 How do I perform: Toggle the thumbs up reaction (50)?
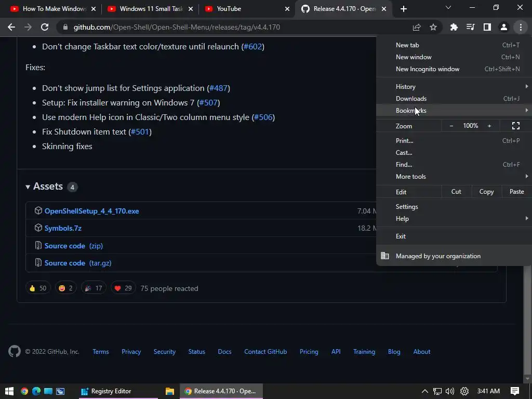coord(38,288)
